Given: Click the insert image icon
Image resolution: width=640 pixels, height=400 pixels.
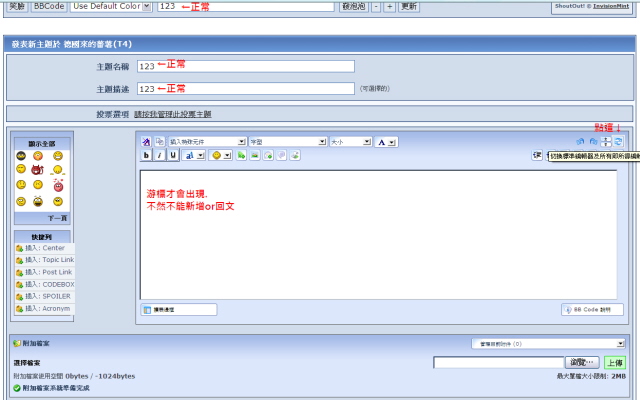Looking at the screenshot, I should 255,155.
